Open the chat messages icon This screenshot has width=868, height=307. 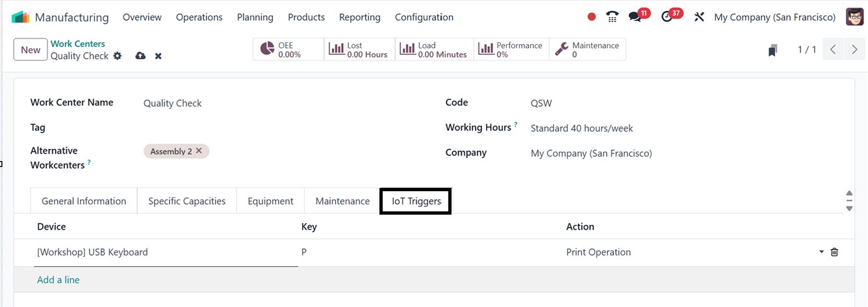click(x=635, y=17)
